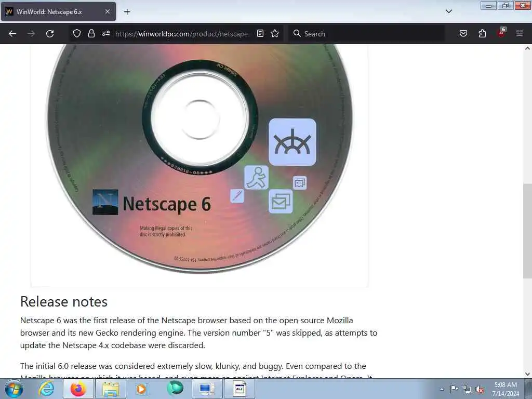
Task: Click text "The initial 6.0 release was considered"
Action: (x=87, y=366)
